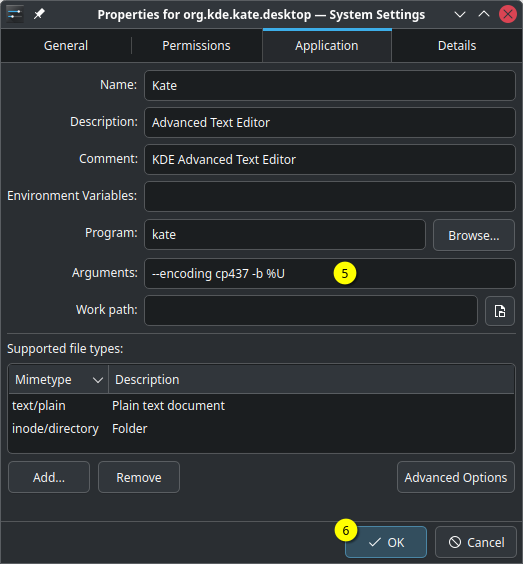Focus the empty Work path field
Viewport: 523px width, 564px height.
pyautogui.click(x=311, y=310)
